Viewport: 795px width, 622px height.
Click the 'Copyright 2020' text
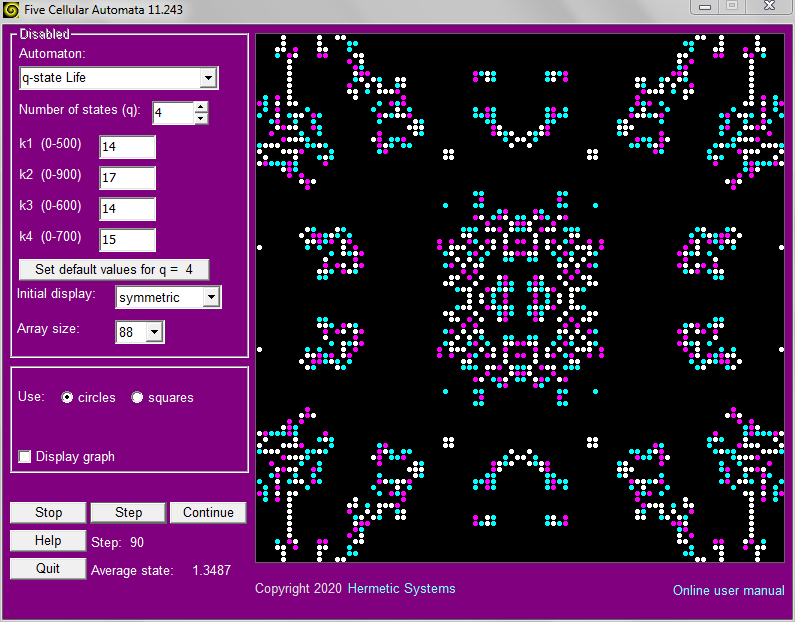(298, 589)
